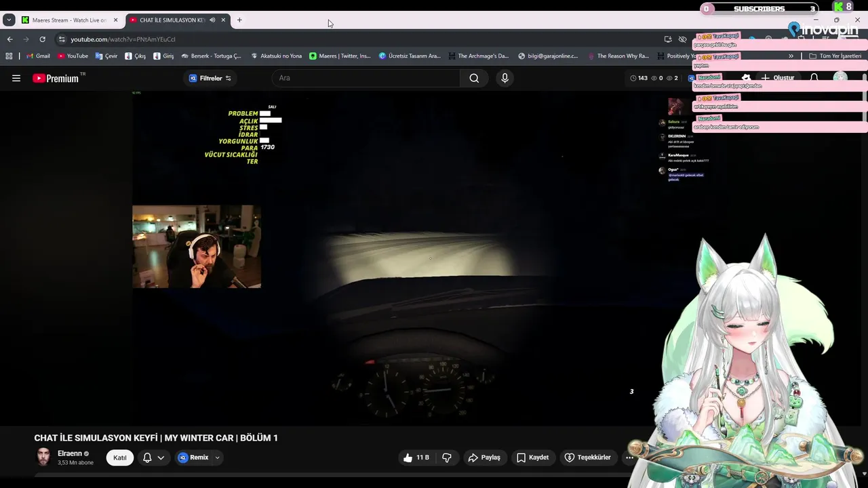Close the Maeres Stream tab
Viewport: 868px width, 488px height.
(115, 20)
